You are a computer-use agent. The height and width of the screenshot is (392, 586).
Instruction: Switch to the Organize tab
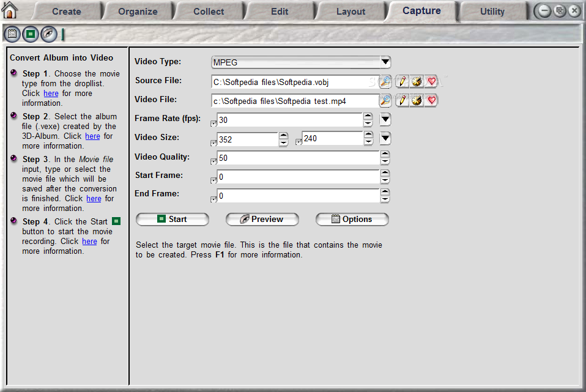[x=138, y=12]
